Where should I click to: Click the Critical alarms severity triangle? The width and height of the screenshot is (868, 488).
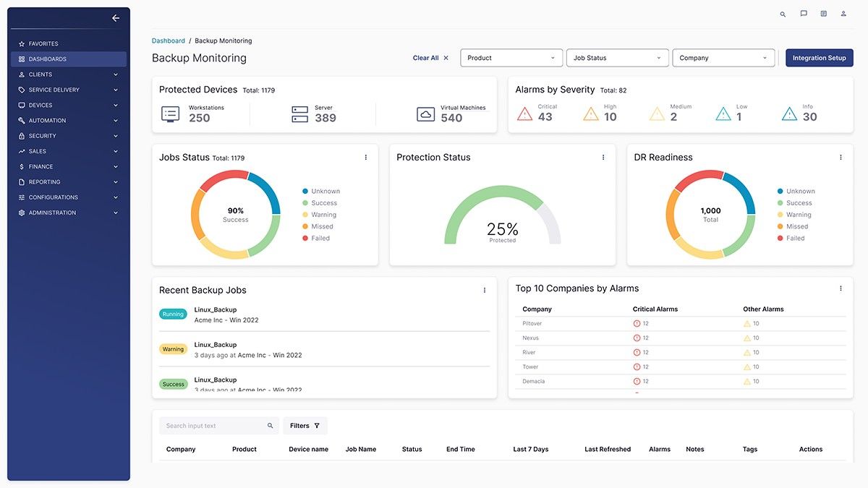coord(525,112)
